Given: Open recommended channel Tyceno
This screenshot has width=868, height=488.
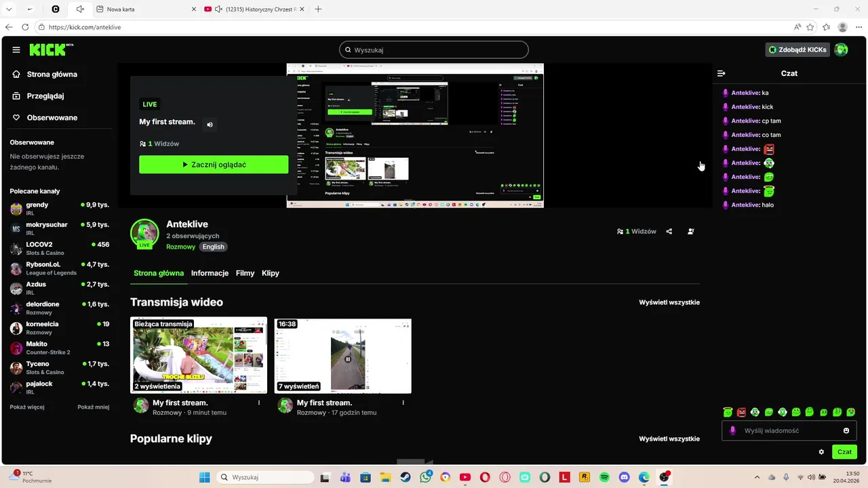Looking at the screenshot, I should click(x=60, y=367).
